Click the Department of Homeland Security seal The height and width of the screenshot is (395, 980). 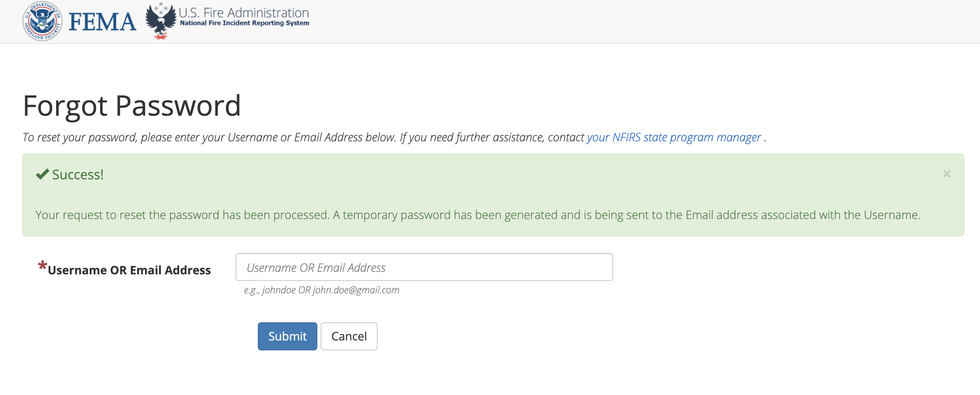[x=43, y=21]
